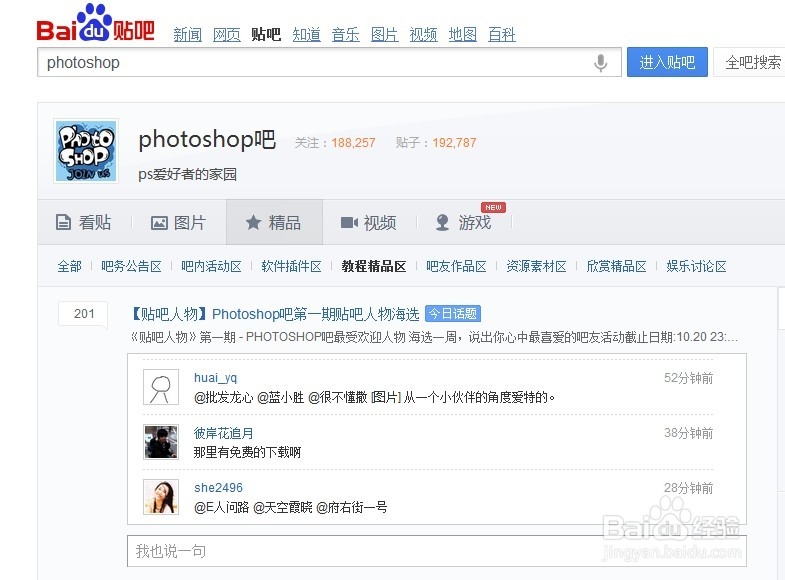Open the 网页 link in top navigation
The height and width of the screenshot is (580, 785).
point(227,35)
